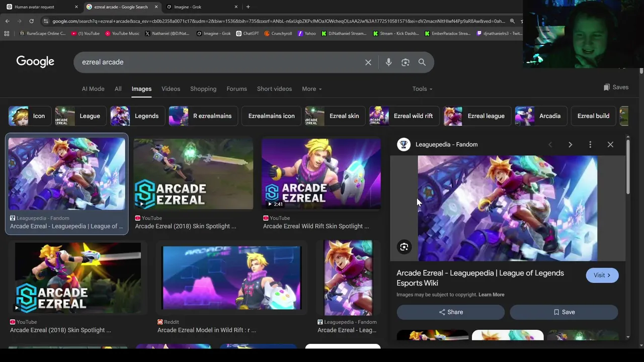Go back with browser back arrow

click(8, 21)
